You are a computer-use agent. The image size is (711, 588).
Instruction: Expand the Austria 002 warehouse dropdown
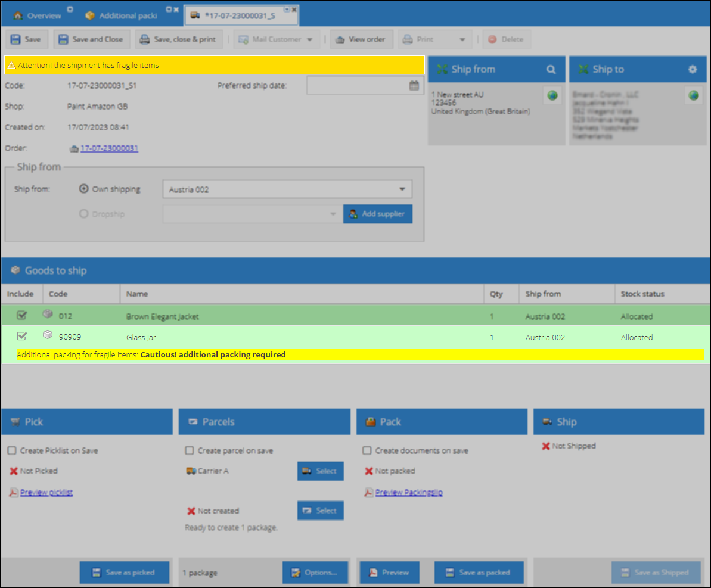pos(402,189)
